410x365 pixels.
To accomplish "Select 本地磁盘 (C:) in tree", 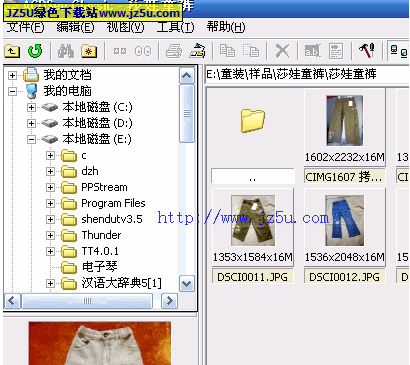I will pos(97,107).
